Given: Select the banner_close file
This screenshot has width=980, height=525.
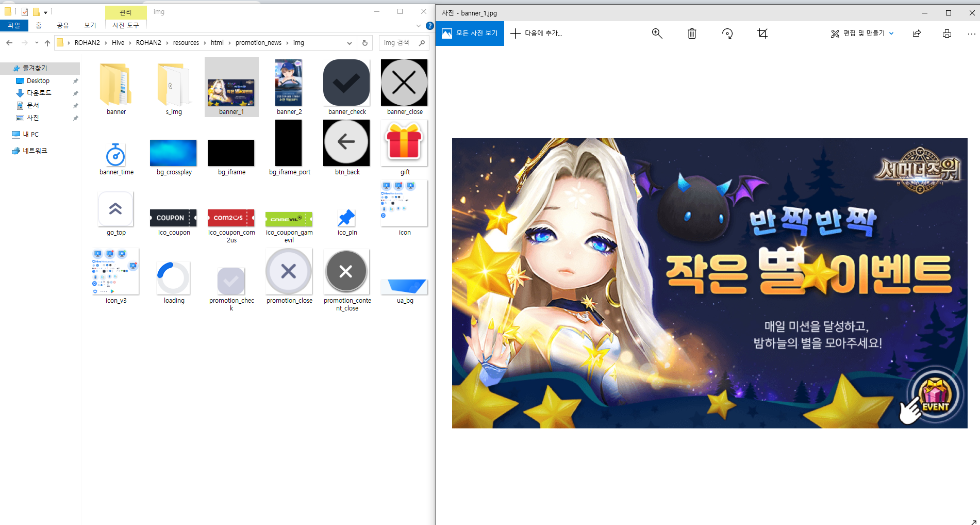Looking at the screenshot, I should click(405, 87).
